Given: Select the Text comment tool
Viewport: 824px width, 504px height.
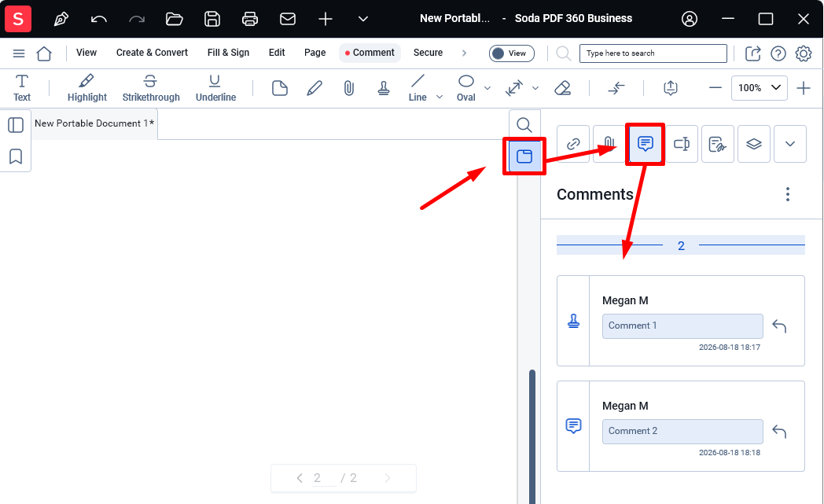Looking at the screenshot, I should [x=21, y=88].
